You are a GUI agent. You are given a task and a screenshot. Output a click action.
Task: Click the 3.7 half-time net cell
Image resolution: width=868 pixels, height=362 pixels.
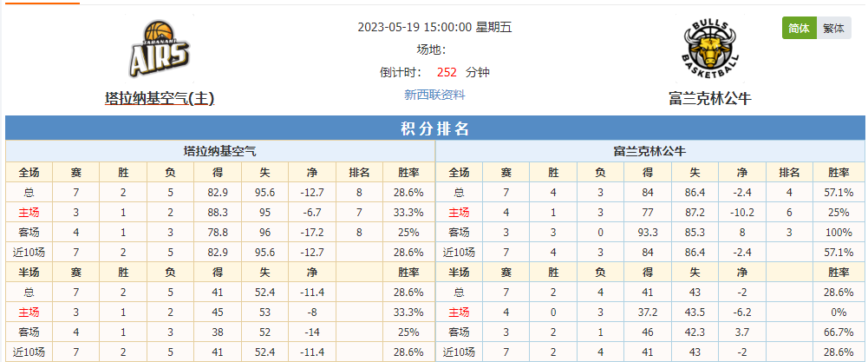pyautogui.click(x=741, y=332)
